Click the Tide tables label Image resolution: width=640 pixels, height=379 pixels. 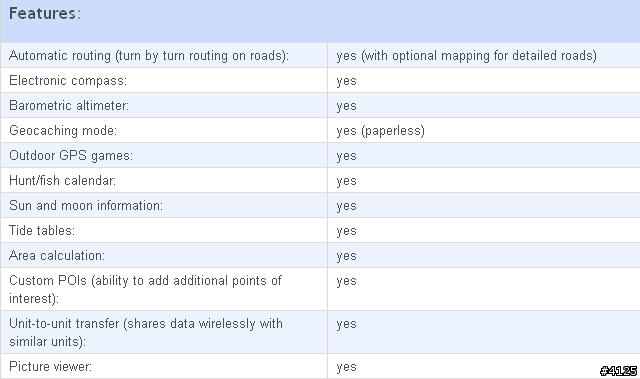coord(42,231)
